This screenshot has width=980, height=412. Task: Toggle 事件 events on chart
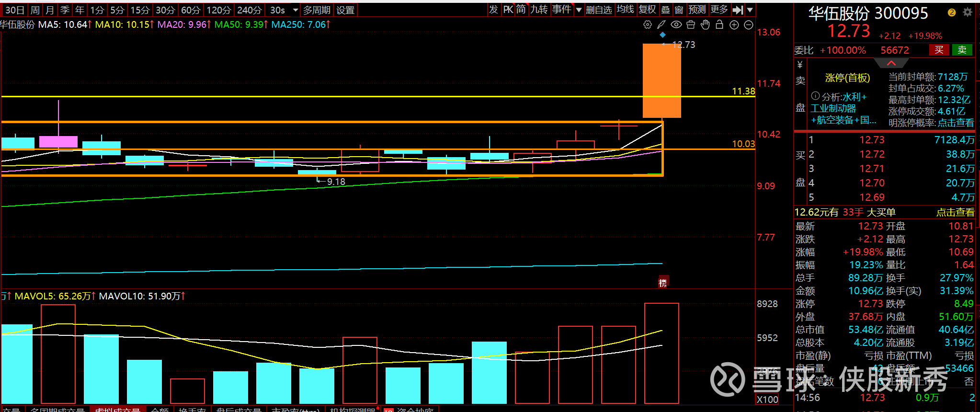562,10
